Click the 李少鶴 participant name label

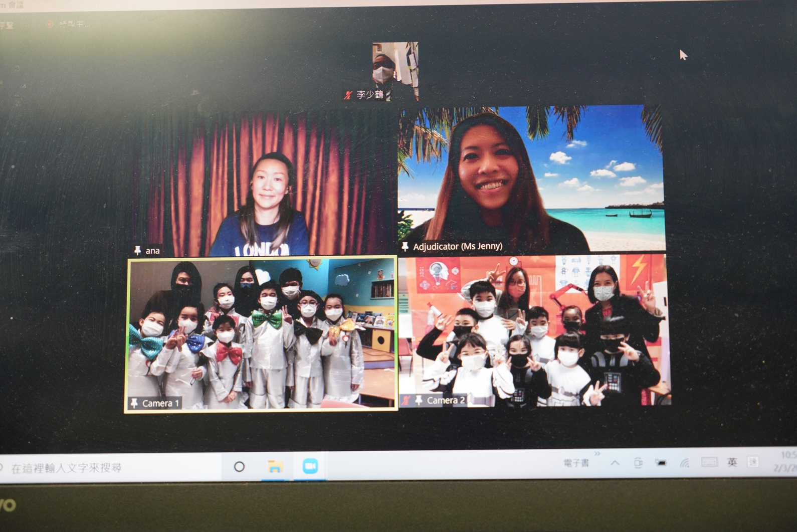(x=370, y=95)
